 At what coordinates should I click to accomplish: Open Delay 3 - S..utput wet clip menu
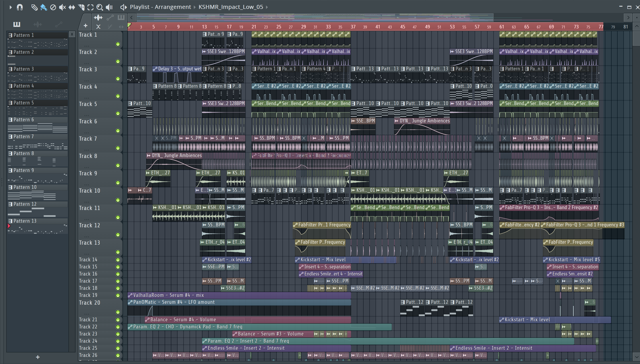click(155, 69)
